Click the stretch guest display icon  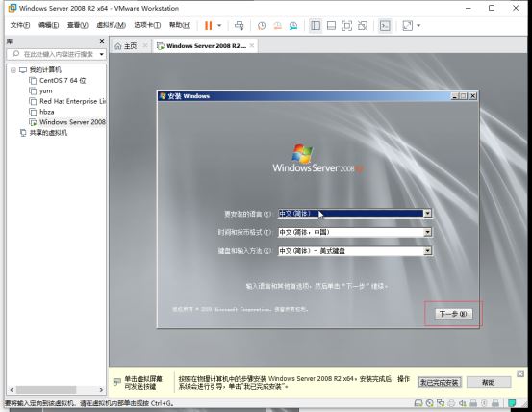click(x=407, y=26)
